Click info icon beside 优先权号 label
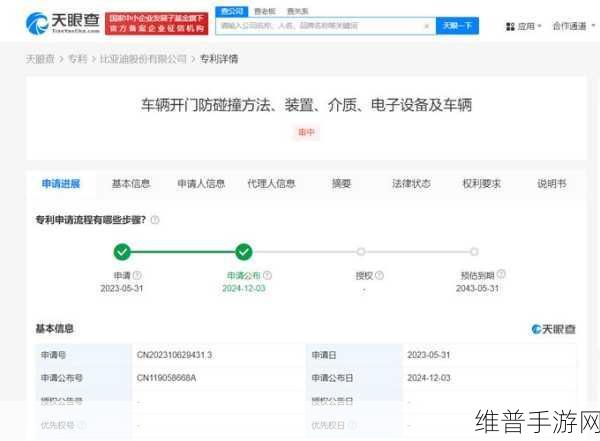This screenshot has height=441, width=600. [82, 425]
